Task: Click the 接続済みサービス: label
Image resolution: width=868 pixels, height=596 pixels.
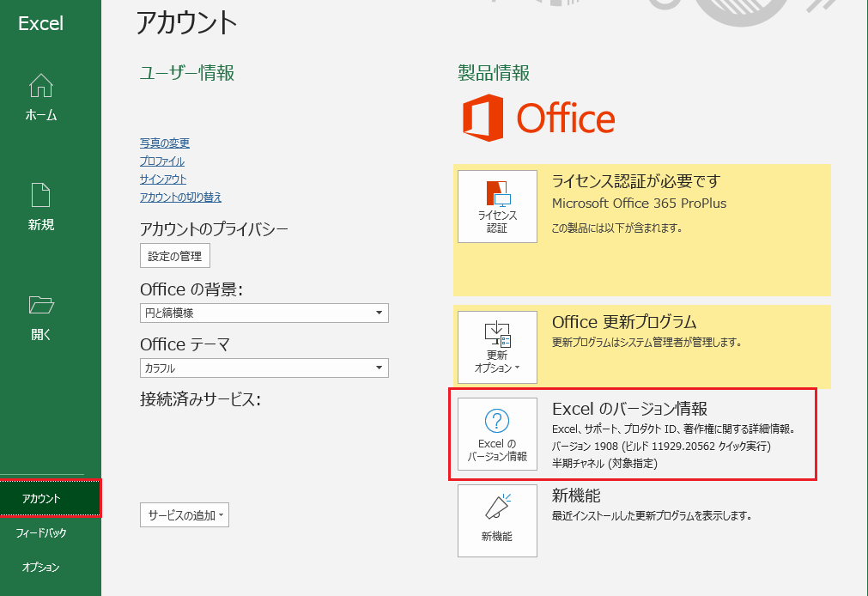Action: pyautogui.click(x=200, y=398)
